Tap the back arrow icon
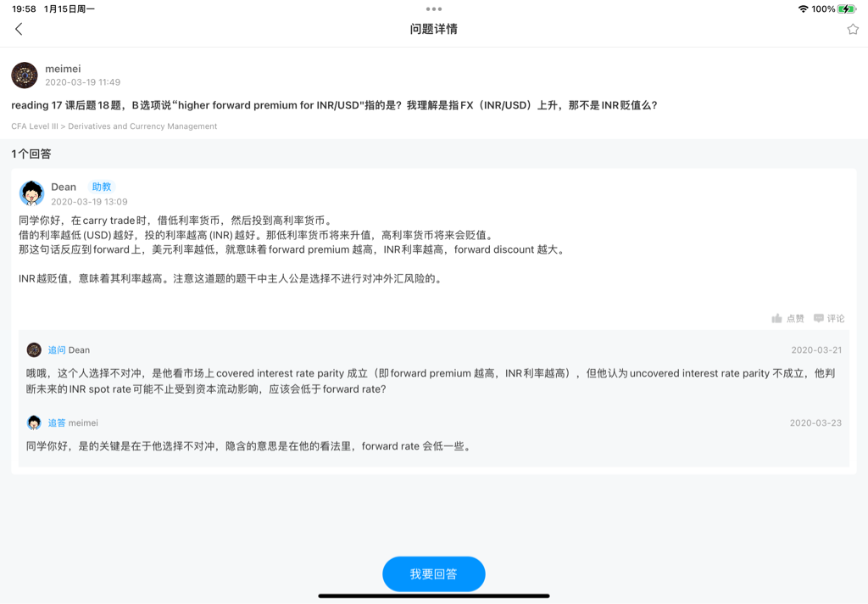This screenshot has width=868, height=604. tap(19, 29)
